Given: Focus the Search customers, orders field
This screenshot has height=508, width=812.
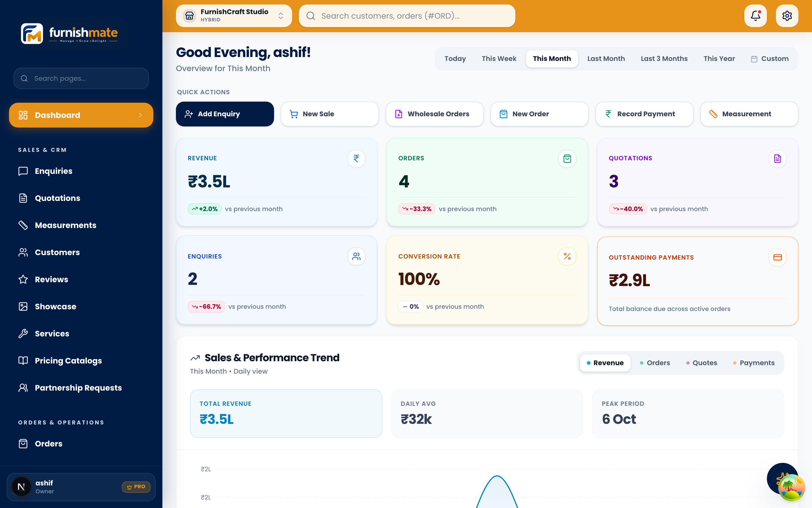Looking at the screenshot, I should 407,16.
